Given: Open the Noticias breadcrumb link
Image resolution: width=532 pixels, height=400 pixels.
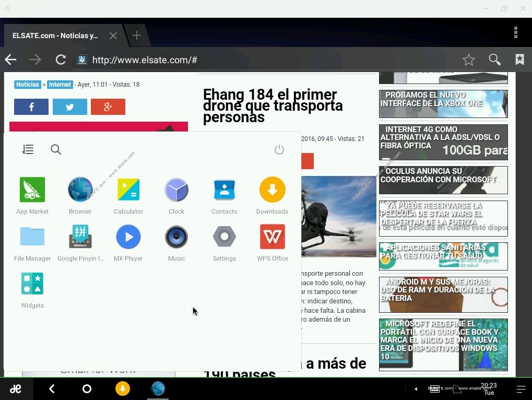Looking at the screenshot, I should tap(28, 85).
